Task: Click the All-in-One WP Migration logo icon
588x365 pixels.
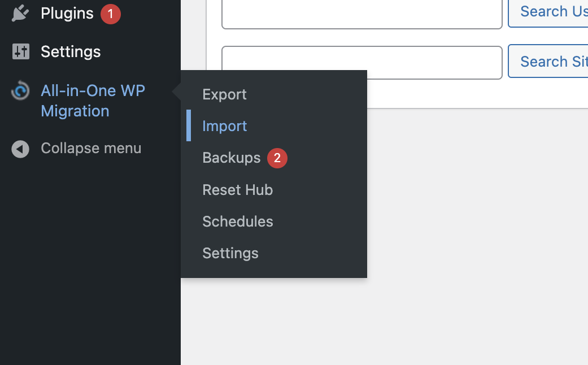Action: tap(20, 91)
